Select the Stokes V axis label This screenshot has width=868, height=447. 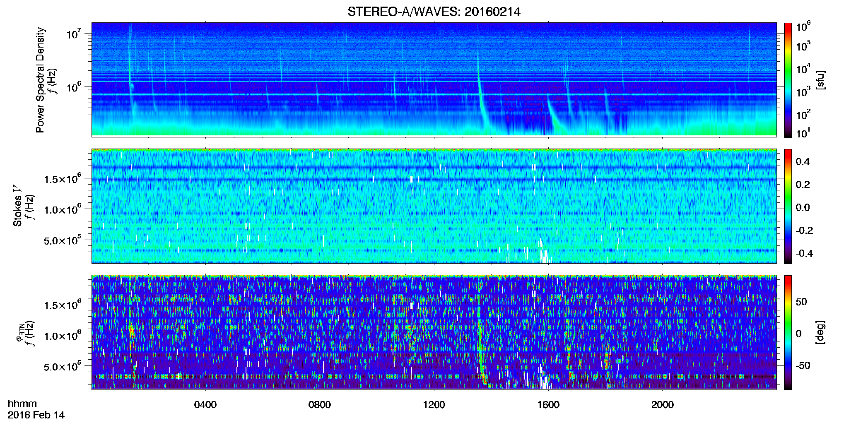coord(18,206)
